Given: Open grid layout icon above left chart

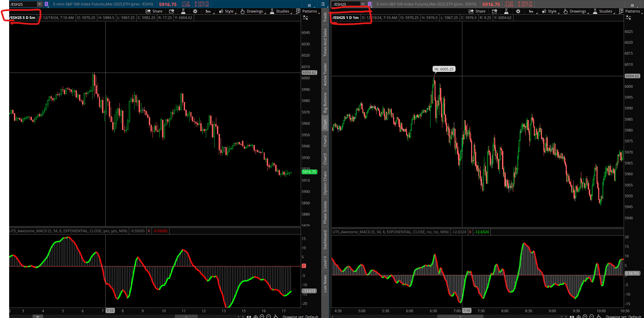Looking at the screenshot, I should pyautogui.click(x=309, y=5).
